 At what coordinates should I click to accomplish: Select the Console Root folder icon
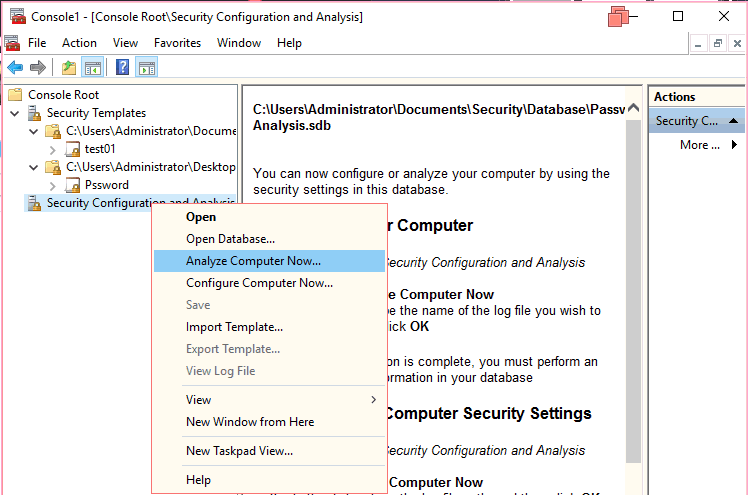coord(15,95)
